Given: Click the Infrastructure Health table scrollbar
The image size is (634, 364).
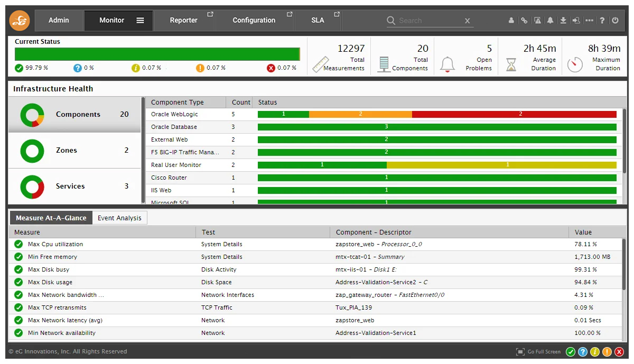Looking at the screenshot, I should click(624, 141).
